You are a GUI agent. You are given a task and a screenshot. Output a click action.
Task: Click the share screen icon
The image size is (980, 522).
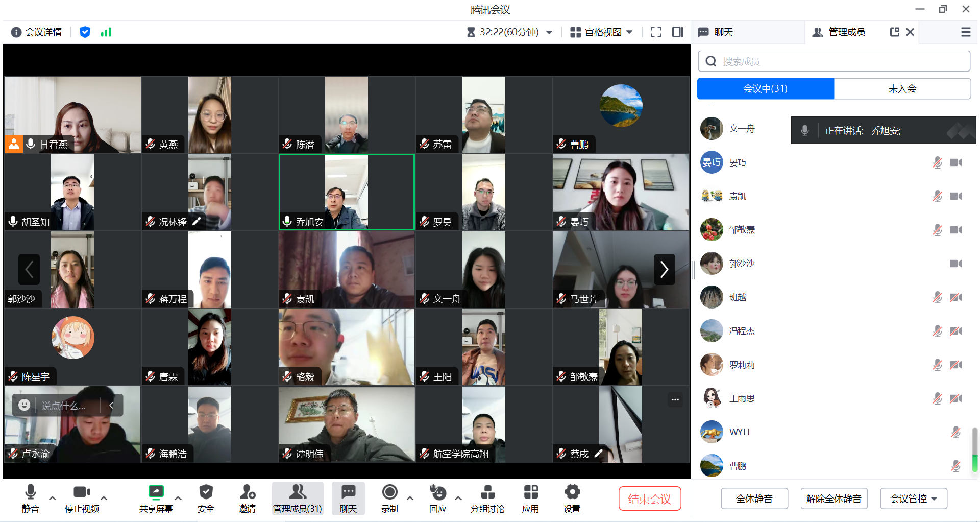156,492
